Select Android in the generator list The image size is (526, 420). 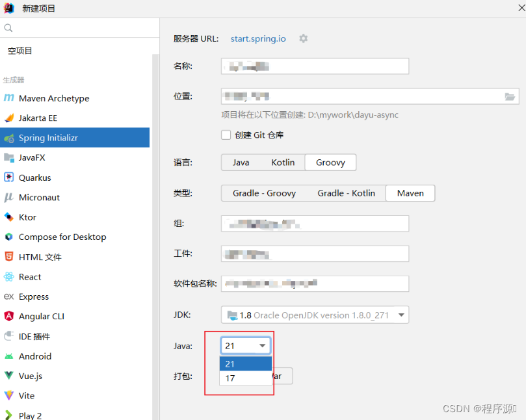point(75,356)
